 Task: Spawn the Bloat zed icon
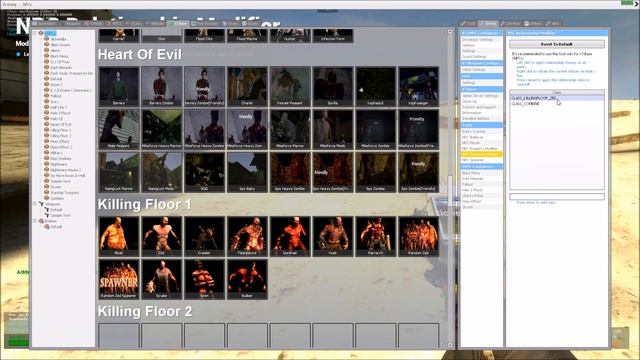tap(119, 236)
